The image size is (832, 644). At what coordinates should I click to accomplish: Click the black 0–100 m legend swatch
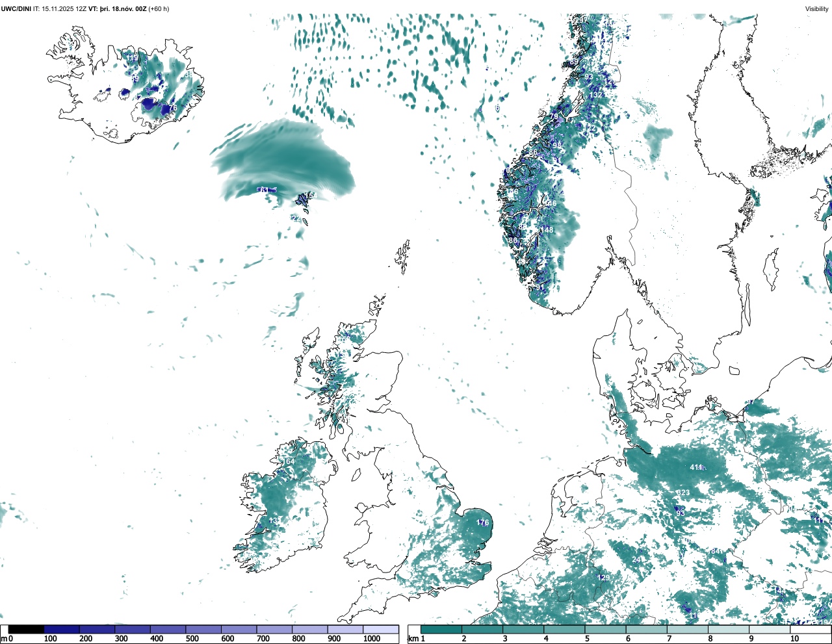[x=26, y=629]
